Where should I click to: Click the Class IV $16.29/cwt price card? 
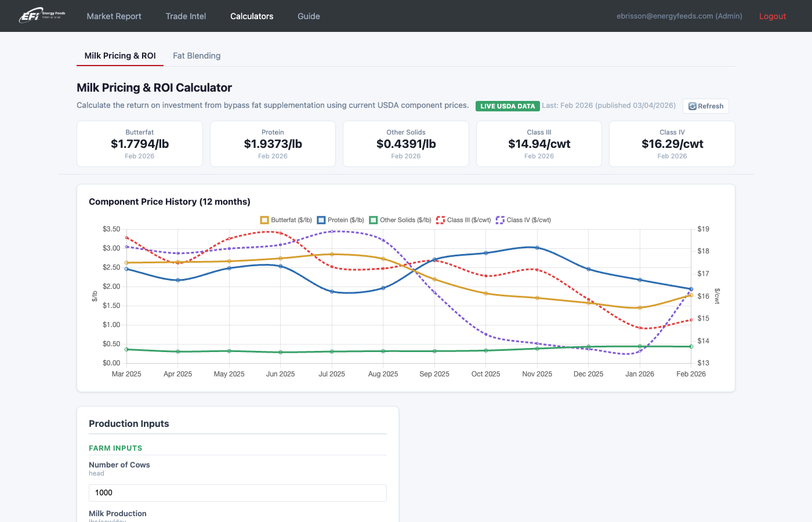point(672,143)
